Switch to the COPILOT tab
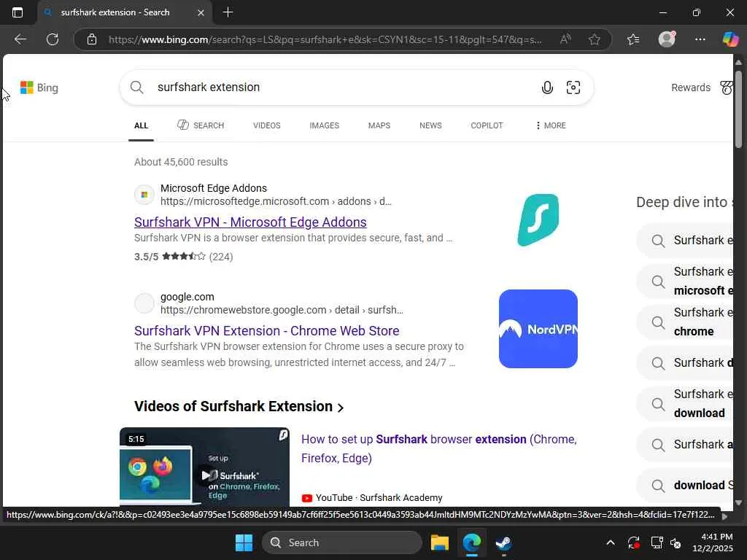The width and height of the screenshot is (747, 560). coord(487,125)
